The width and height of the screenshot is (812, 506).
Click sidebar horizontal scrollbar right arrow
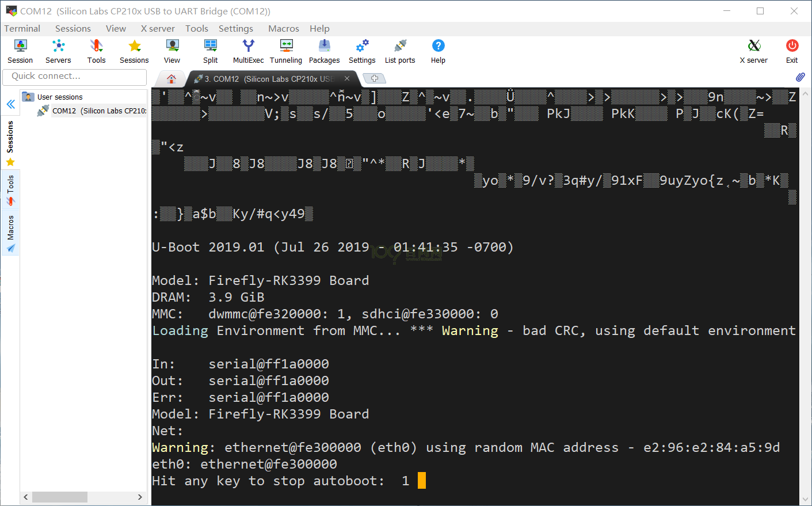pyautogui.click(x=140, y=497)
